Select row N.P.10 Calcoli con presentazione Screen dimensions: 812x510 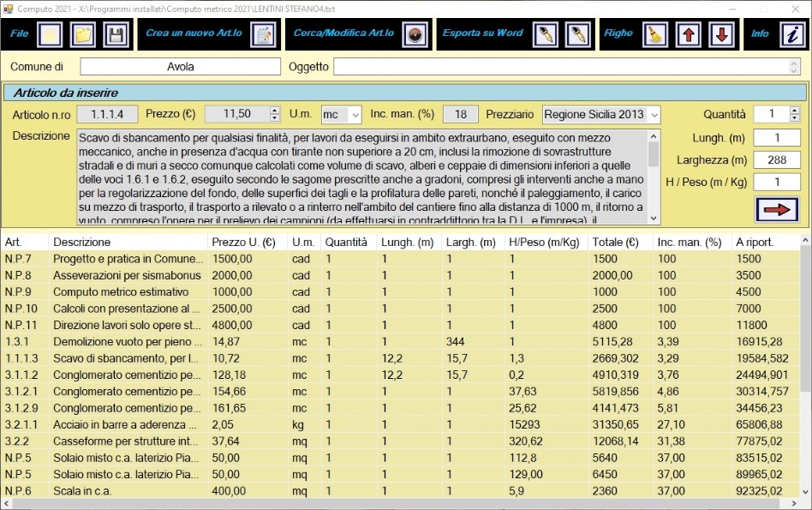[400, 309]
